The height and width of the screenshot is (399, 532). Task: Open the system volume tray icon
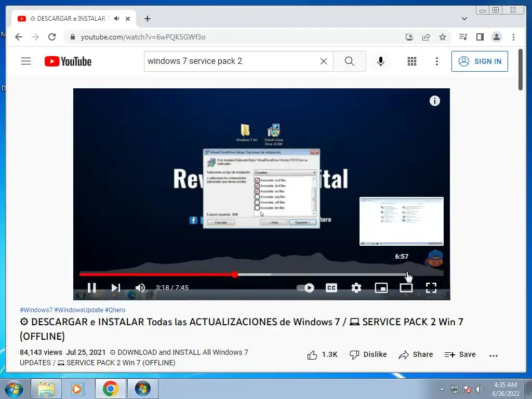tap(479, 389)
